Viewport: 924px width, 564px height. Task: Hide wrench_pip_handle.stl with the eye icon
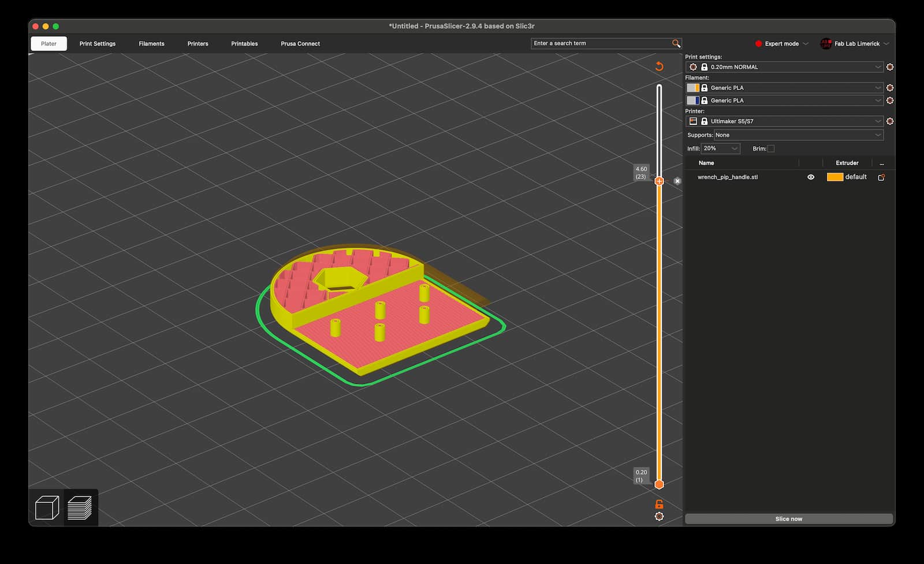811,177
